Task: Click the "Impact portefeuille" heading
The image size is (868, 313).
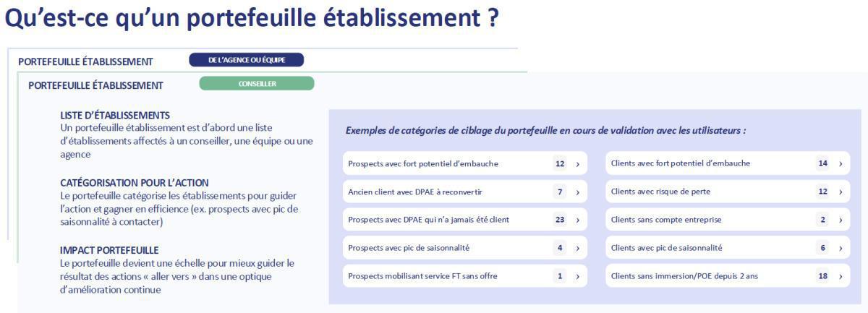Action: 109,250
